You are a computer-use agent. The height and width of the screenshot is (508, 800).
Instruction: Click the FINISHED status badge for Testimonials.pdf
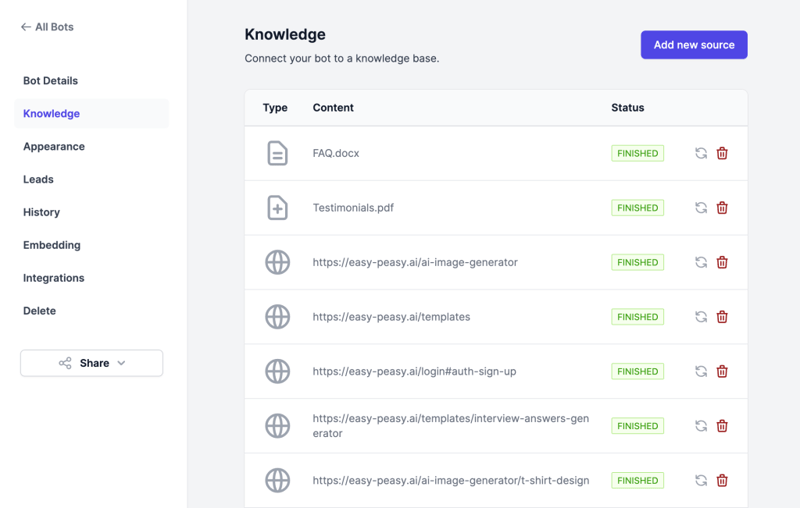(x=637, y=208)
